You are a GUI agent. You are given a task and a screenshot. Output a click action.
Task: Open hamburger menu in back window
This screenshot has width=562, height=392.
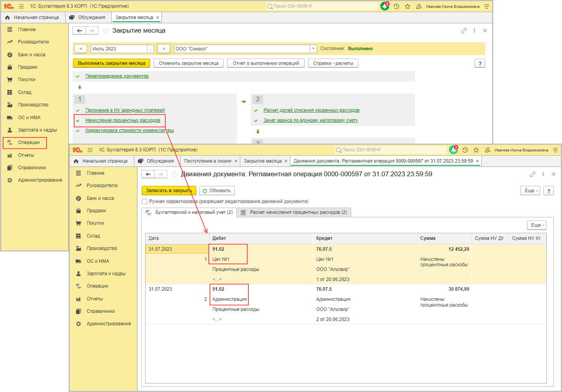pos(21,6)
